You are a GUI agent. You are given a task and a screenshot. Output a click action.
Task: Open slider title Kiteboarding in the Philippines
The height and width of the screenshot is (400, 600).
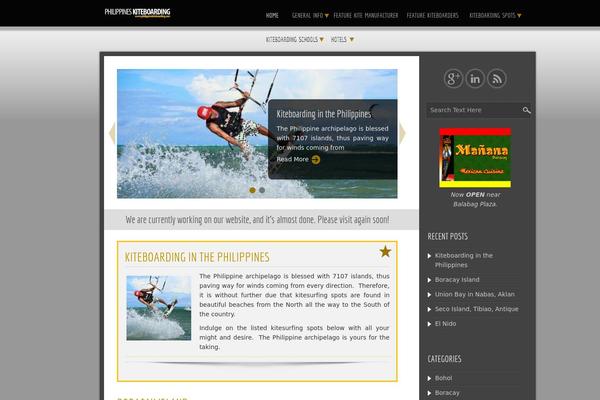point(324,114)
